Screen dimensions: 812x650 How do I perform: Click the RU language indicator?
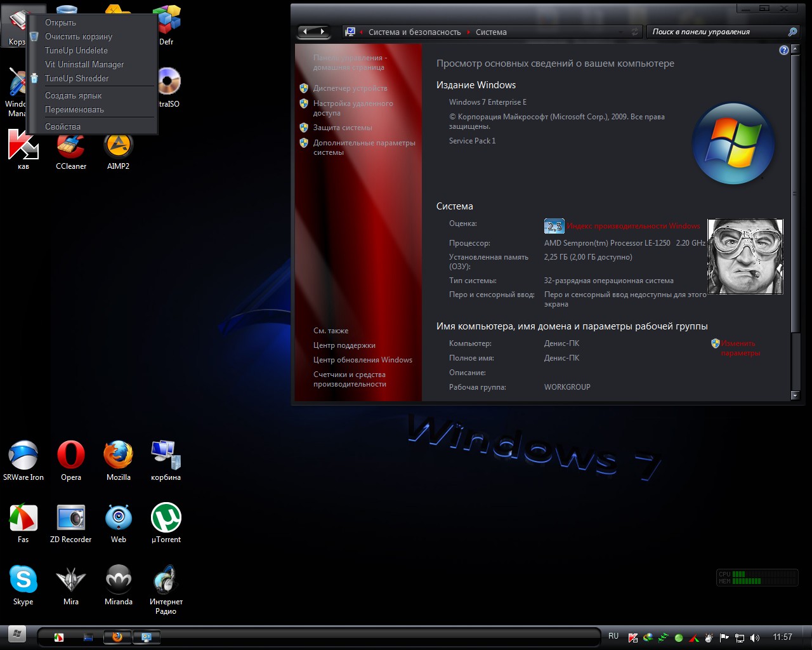tap(613, 636)
